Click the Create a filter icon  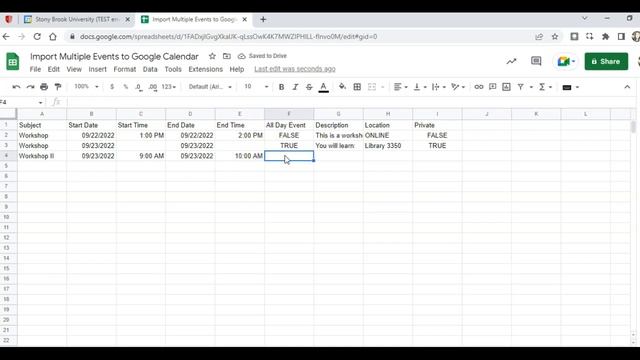520,87
